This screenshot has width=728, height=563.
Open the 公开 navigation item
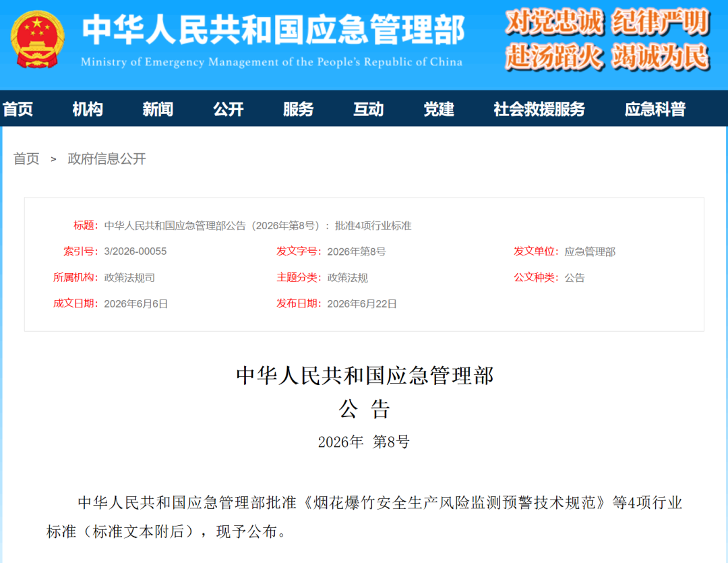click(x=229, y=109)
